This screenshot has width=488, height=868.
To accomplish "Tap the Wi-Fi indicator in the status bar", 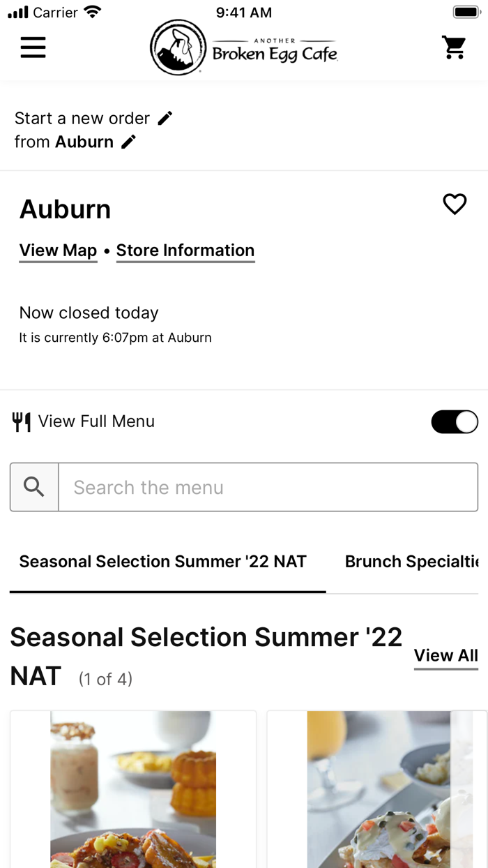I will coord(91,10).
